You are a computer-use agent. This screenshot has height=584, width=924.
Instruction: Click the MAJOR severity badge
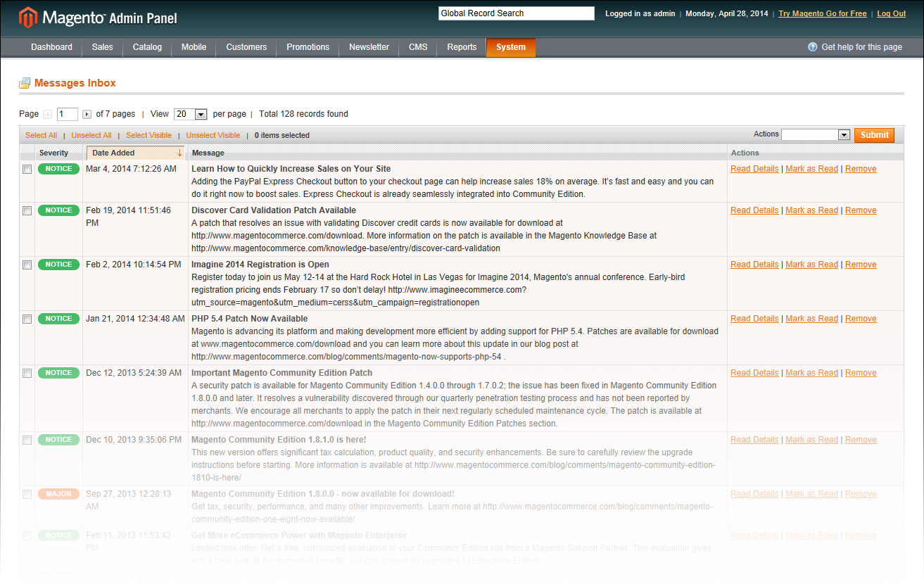click(59, 494)
